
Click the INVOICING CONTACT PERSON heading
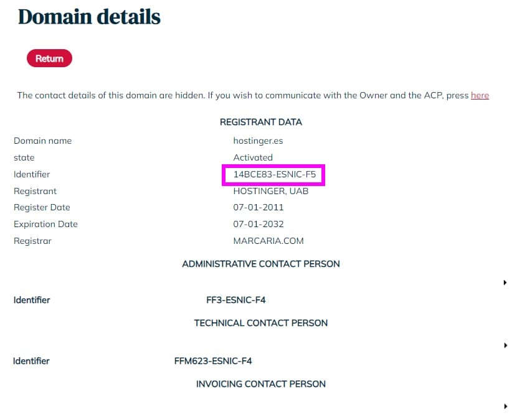point(261,384)
